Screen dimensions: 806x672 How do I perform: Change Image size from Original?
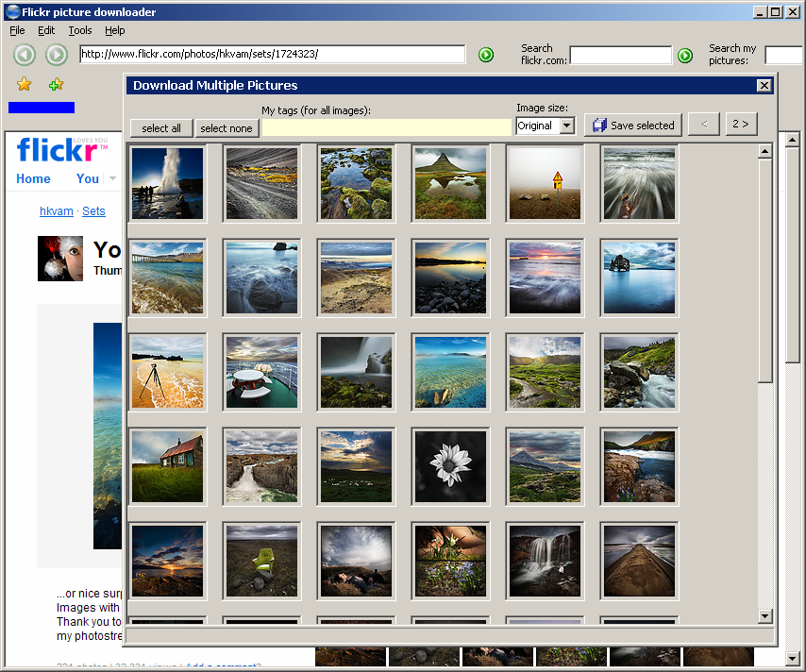coord(546,125)
